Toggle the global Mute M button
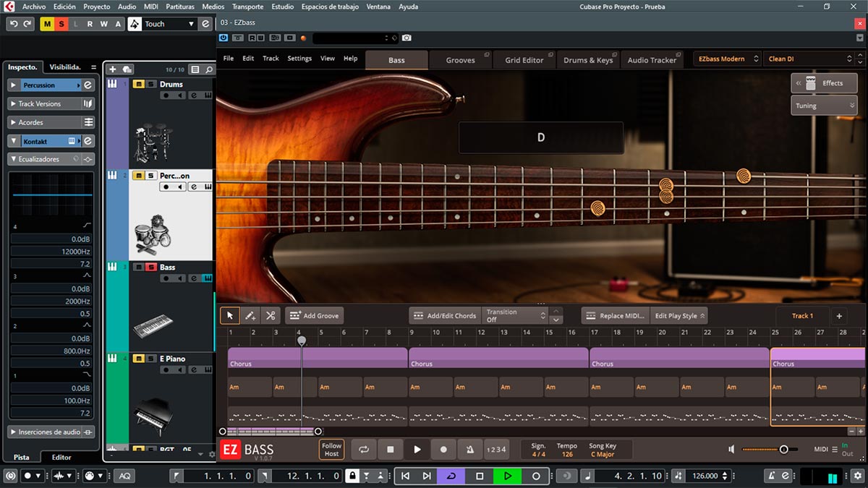Screen dimensions: 868x488 point(47,24)
